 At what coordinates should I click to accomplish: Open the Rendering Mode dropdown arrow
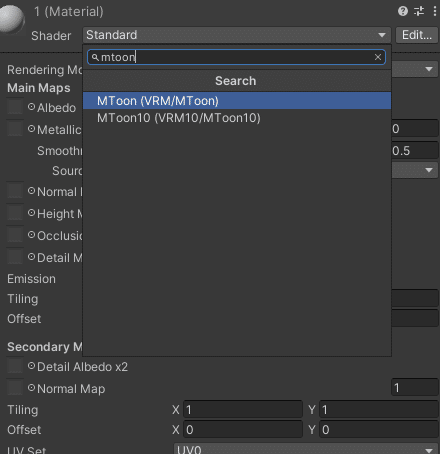(429, 69)
